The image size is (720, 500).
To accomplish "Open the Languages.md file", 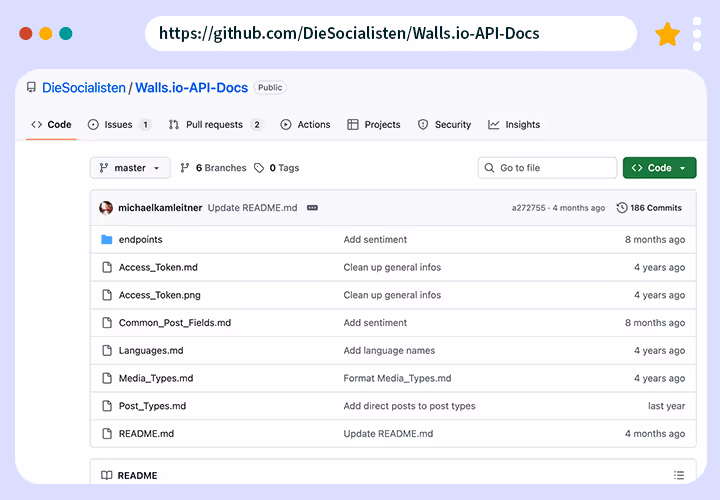I will point(151,351).
